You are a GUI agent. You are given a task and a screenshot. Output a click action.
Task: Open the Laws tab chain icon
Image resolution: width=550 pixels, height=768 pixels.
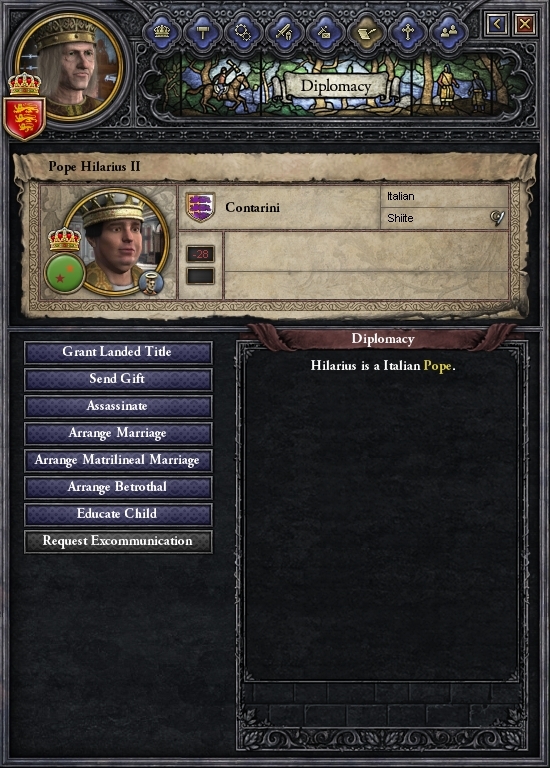coord(243,32)
